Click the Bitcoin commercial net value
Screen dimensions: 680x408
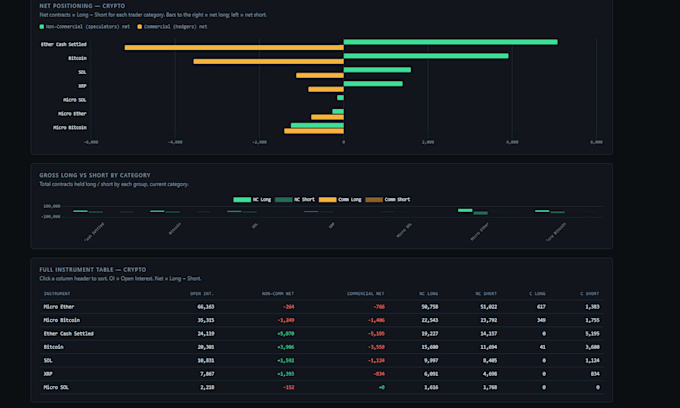pos(376,347)
